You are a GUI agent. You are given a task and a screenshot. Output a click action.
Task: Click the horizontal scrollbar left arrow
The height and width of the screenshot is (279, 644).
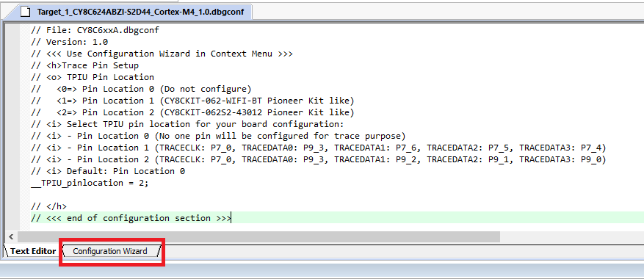coord(11,236)
